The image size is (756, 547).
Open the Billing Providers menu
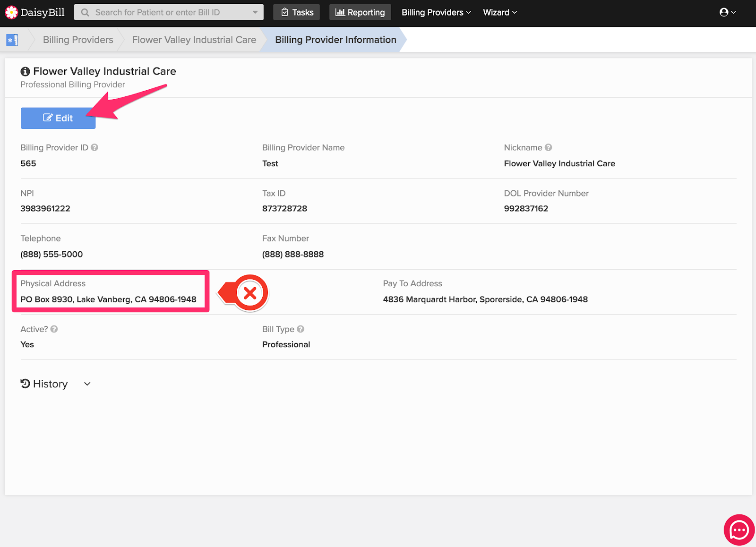coord(436,12)
